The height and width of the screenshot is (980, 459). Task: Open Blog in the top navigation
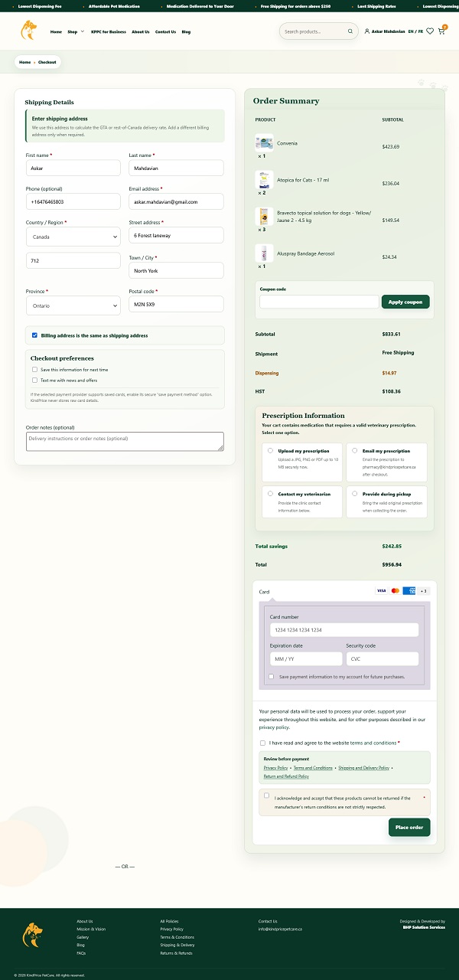point(187,32)
